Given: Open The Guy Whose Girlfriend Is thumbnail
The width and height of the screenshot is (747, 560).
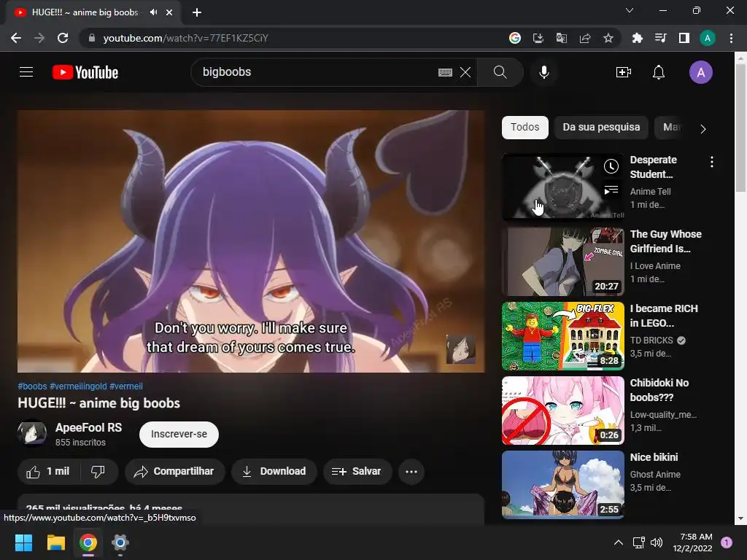Looking at the screenshot, I should pyautogui.click(x=563, y=262).
